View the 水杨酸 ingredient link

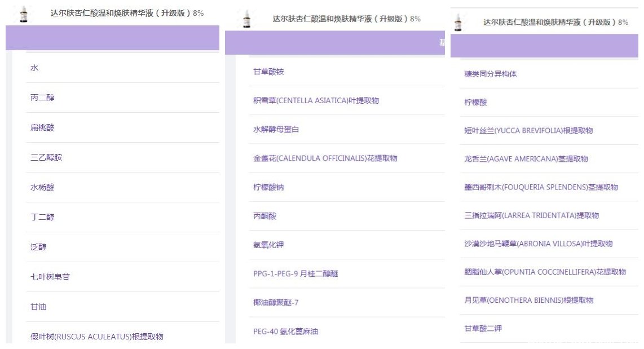click(x=42, y=187)
